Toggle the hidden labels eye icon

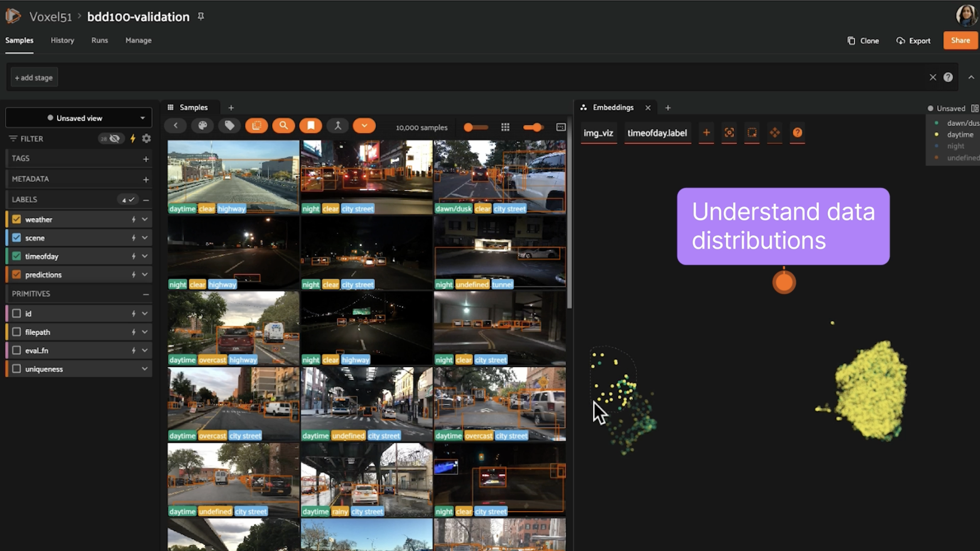(x=114, y=138)
